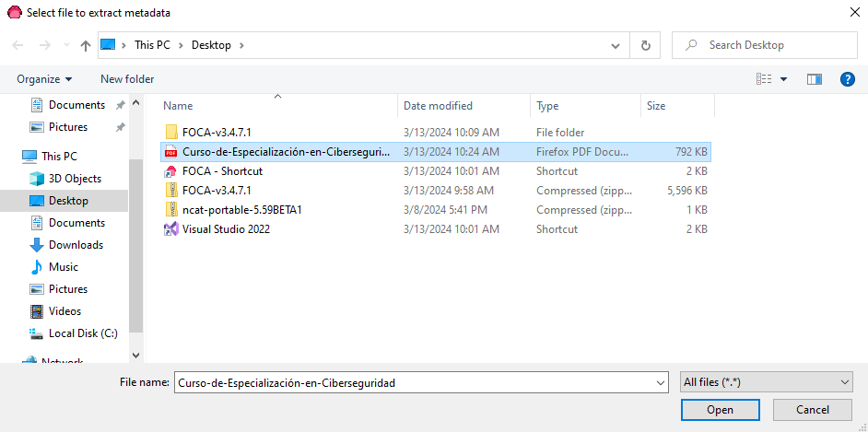Open Help with the question mark icon
The width and height of the screenshot is (868, 432).
click(x=847, y=79)
